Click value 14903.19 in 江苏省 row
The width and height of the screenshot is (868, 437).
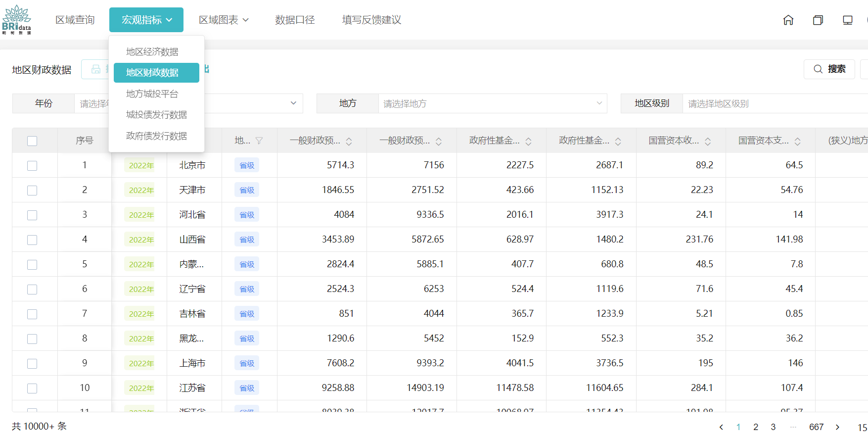click(425, 388)
